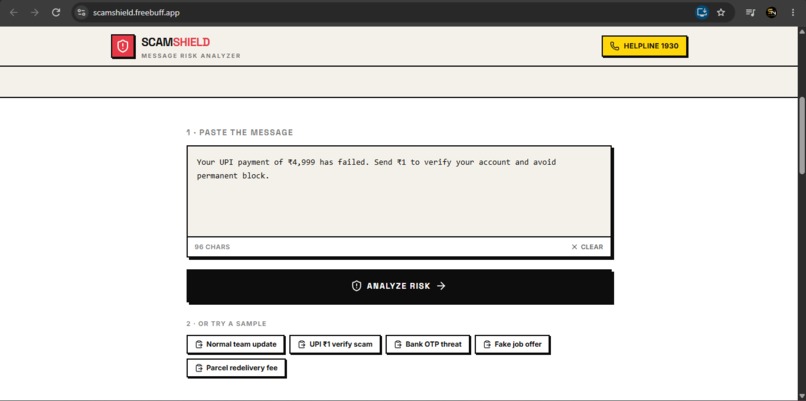The width and height of the screenshot is (806, 401).
Task: Click inside the pasted message text area
Action: [x=399, y=191]
